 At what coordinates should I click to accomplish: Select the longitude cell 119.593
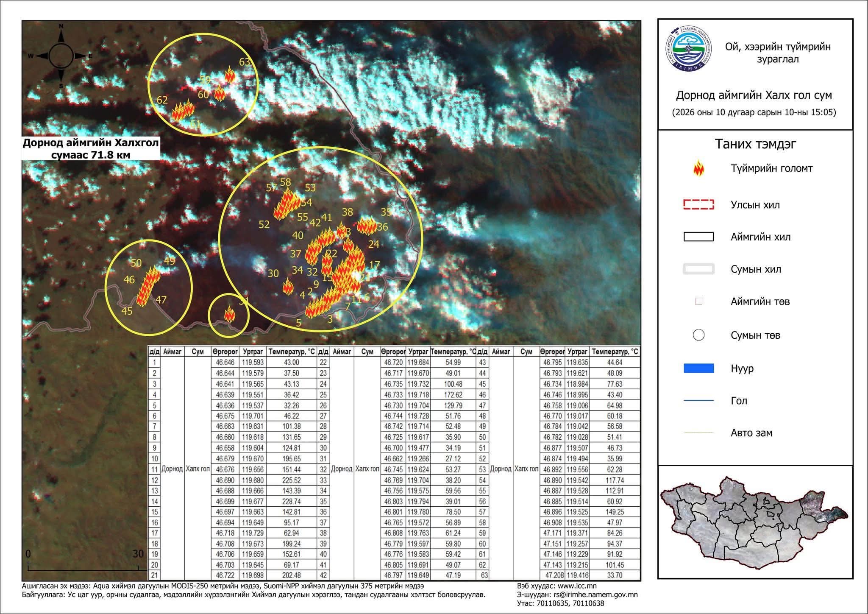pos(253,363)
